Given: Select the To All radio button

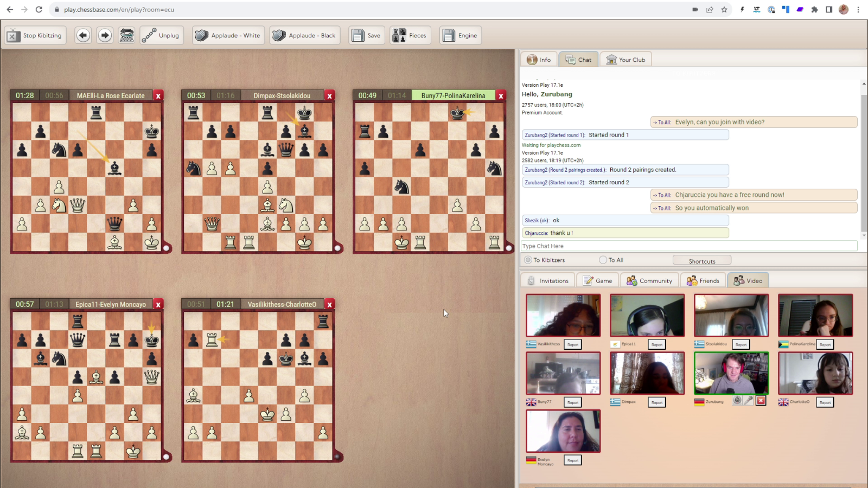Looking at the screenshot, I should tap(603, 260).
